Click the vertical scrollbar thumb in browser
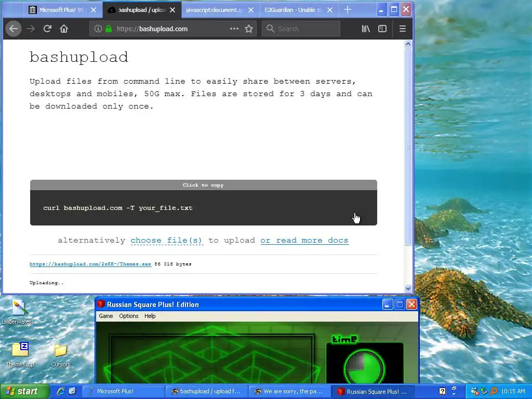Image resolution: width=532 pixels, height=399 pixels. (408, 147)
